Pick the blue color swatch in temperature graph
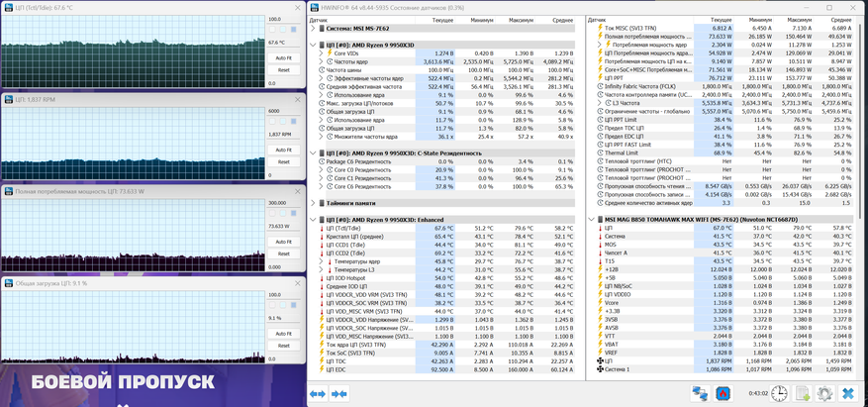The image size is (868, 407). [293, 30]
